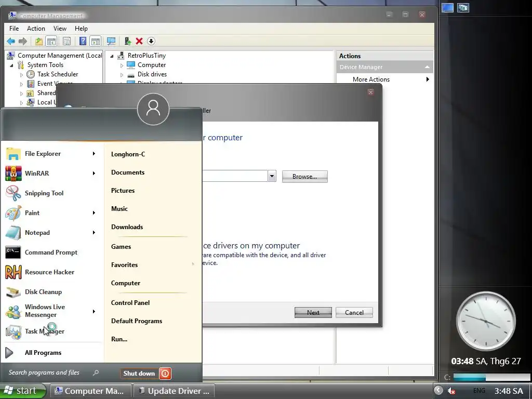Expand Windows Live Messenger submenu arrow
532x399 pixels.
[94, 312]
